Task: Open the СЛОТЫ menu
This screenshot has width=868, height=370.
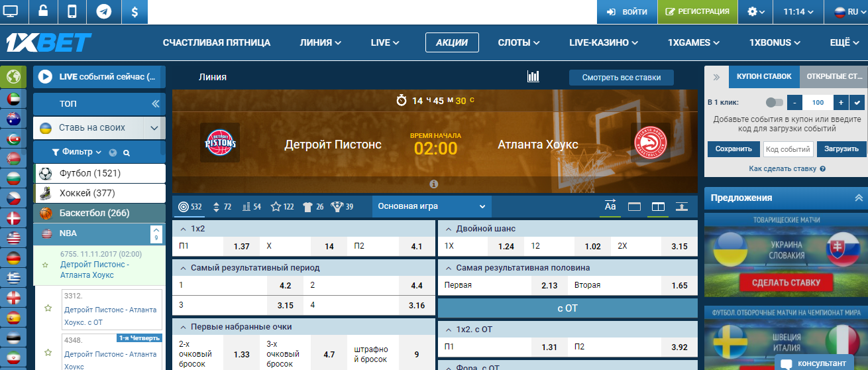Action: [x=518, y=42]
